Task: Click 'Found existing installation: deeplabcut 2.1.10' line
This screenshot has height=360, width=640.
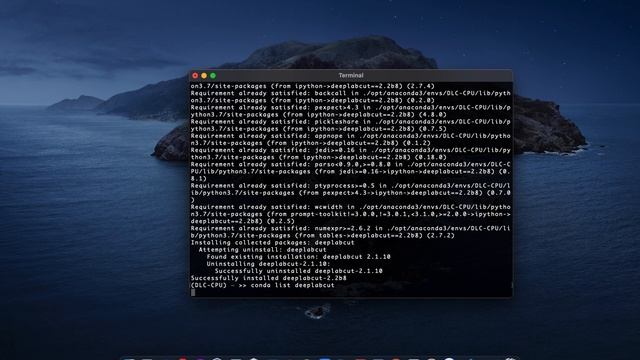Action: point(298,257)
